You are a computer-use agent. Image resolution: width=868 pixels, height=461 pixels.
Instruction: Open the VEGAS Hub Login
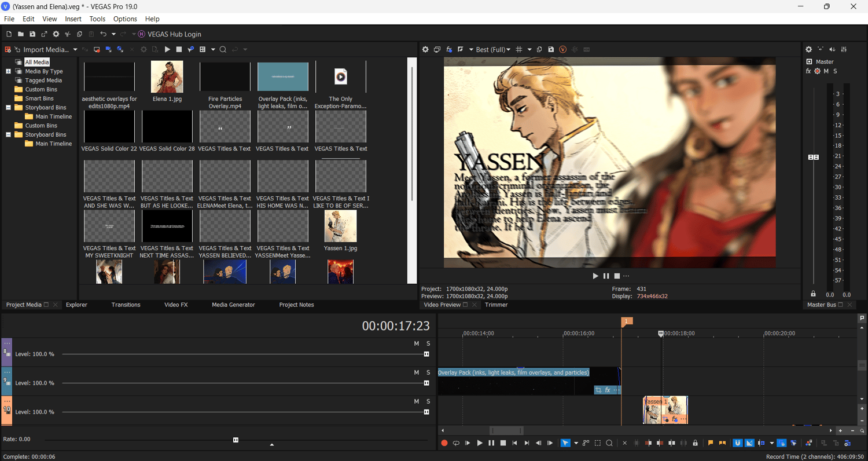[170, 34]
